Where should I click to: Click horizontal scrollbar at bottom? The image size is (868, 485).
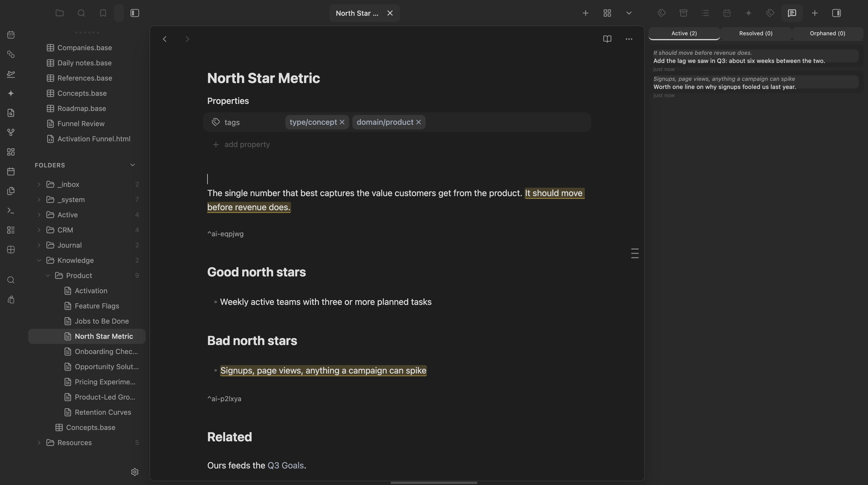point(434,483)
